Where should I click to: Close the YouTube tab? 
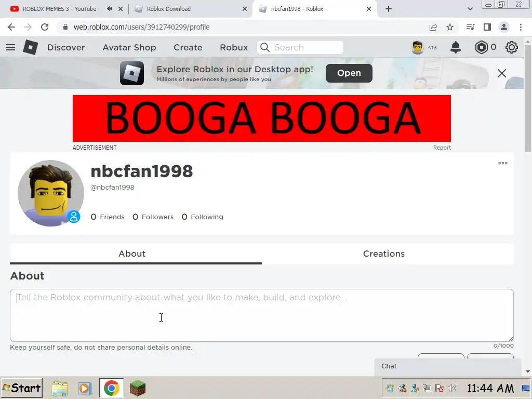click(x=121, y=9)
